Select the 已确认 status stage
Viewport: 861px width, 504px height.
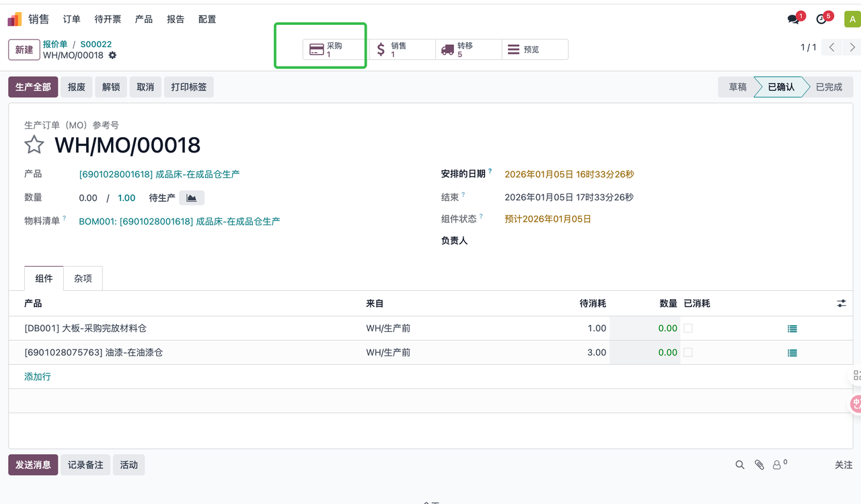[781, 87]
